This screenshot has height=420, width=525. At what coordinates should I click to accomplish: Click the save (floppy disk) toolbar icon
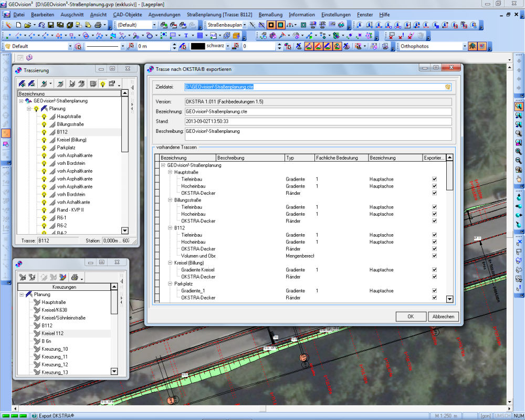(x=51, y=25)
